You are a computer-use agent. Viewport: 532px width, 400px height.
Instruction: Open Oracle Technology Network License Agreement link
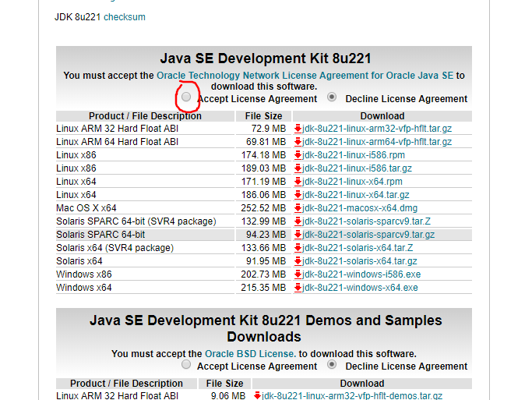pyautogui.click(x=305, y=76)
